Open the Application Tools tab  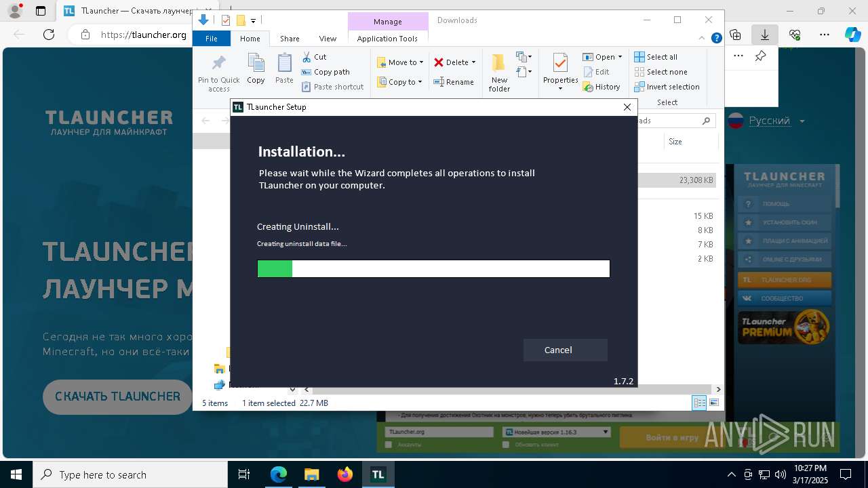(387, 39)
